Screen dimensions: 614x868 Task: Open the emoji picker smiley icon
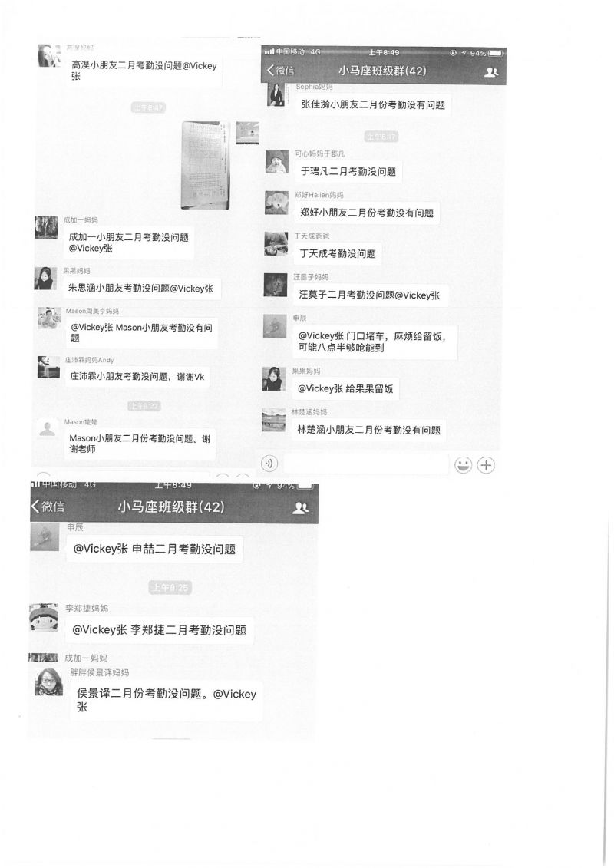(x=463, y=465)
